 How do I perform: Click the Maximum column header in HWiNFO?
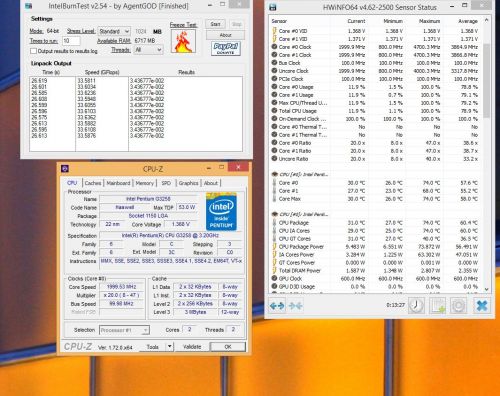[x=429, y=21]
